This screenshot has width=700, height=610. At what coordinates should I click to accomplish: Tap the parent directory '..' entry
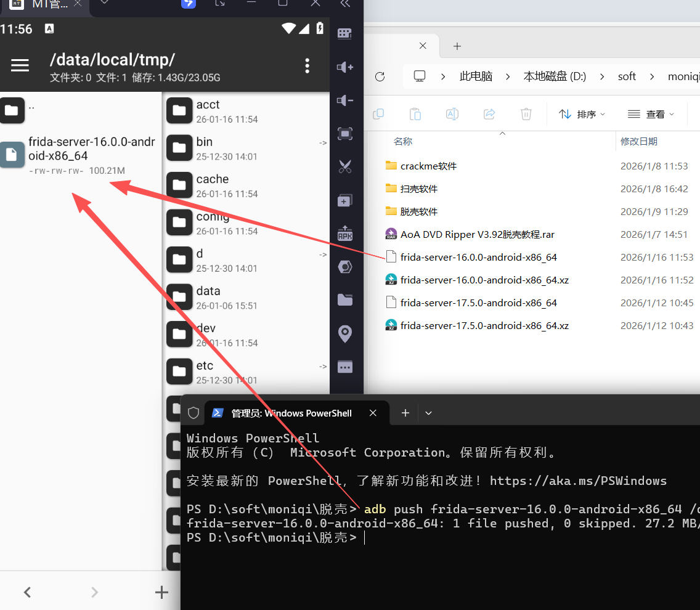pyautogui.click(x=80, y=110)
